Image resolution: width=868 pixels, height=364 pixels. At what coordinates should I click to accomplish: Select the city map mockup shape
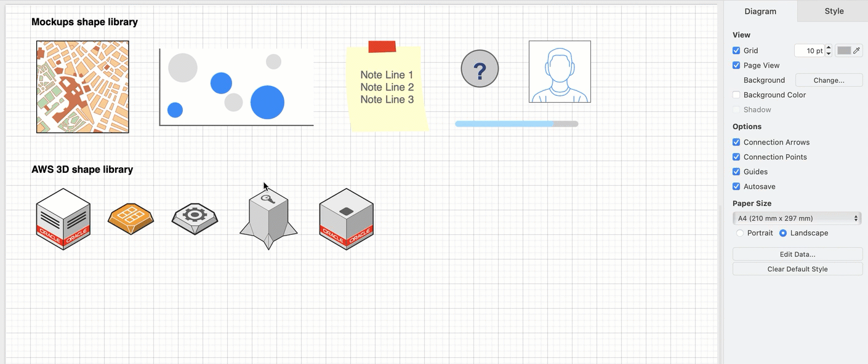82,86
